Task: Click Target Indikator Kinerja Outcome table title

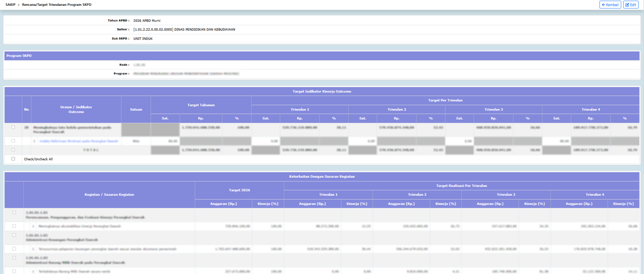Action: click(x=322, y=91)
